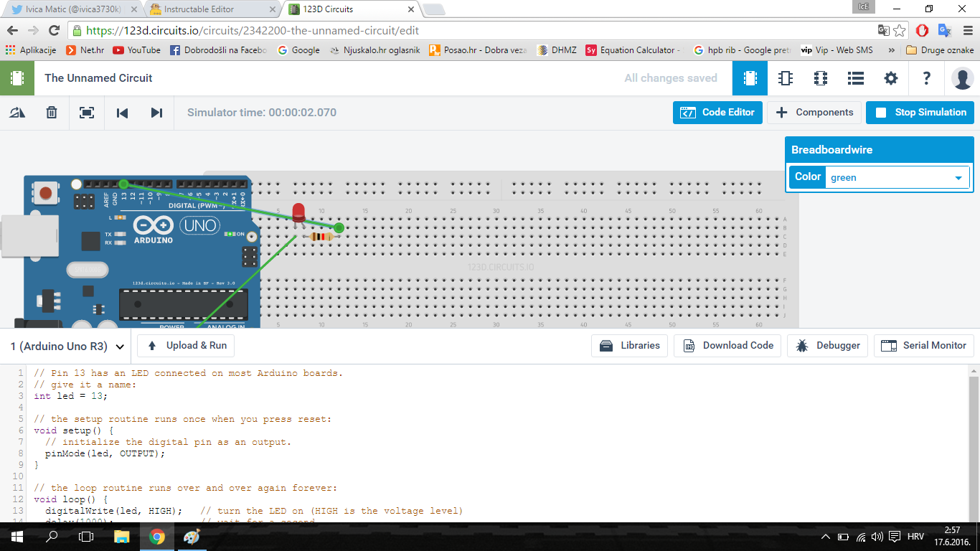Viewport: 980px width, 551px height.
Task: Open your user profile avatar
Action: pyautogui.click(x=963, y=78)
